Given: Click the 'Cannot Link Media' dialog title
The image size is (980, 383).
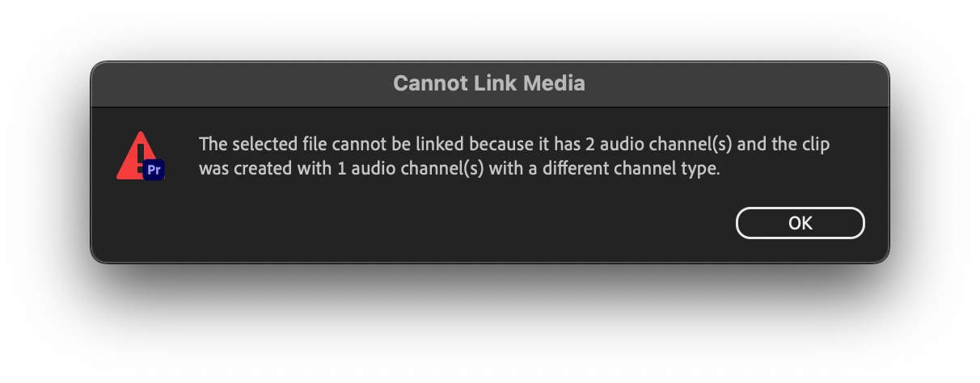Looking at the screenshot, I should [489, 82].
